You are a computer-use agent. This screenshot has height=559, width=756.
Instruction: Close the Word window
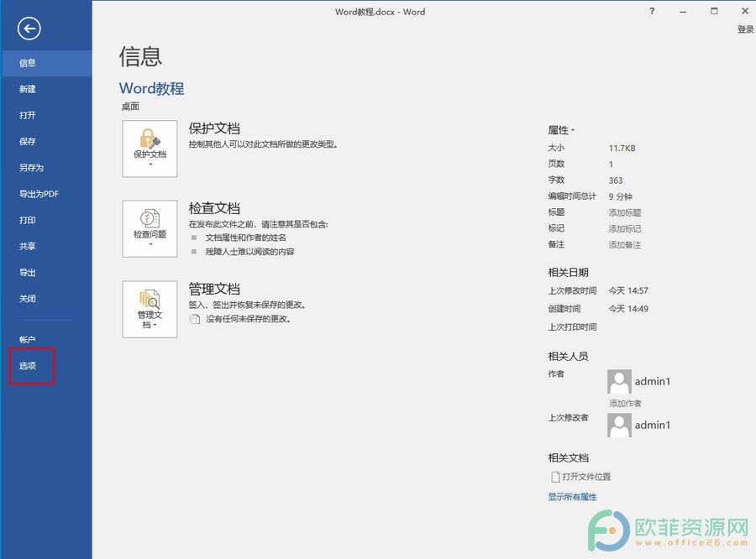click(x=745, y=11)
